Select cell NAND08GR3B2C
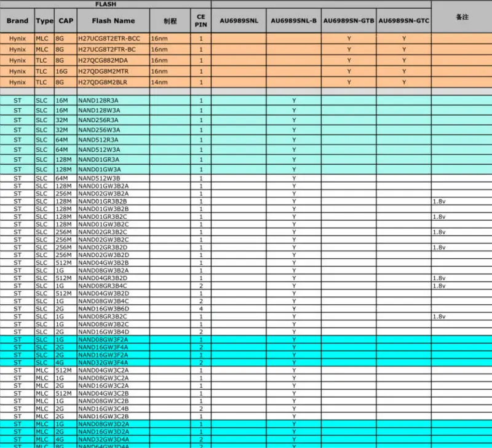 [x=113, y=316]
